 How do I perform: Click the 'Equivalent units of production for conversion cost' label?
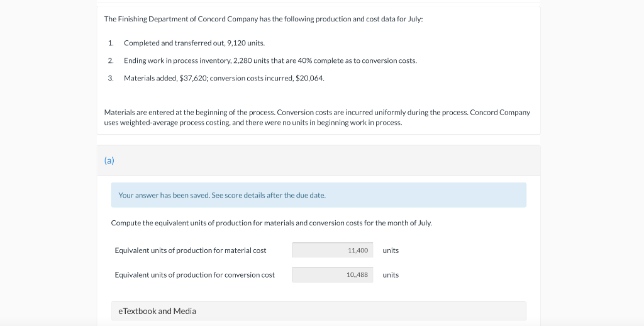[x=194, y=275]
